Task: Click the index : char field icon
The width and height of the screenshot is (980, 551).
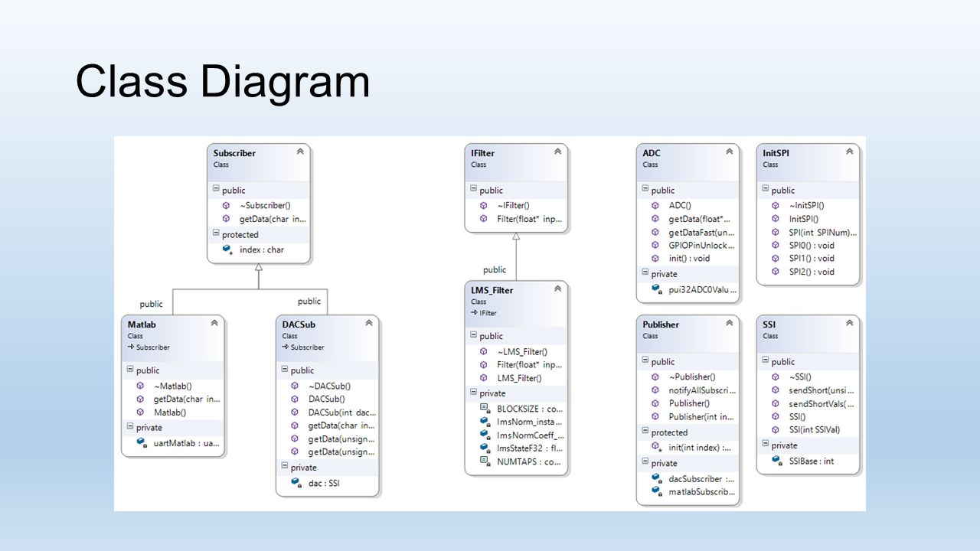Action: pyautogui.click(x=227, y=249)
